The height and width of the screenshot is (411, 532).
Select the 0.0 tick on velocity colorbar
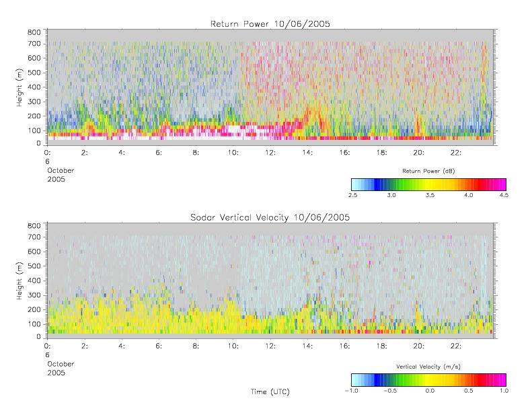point(430,391)
